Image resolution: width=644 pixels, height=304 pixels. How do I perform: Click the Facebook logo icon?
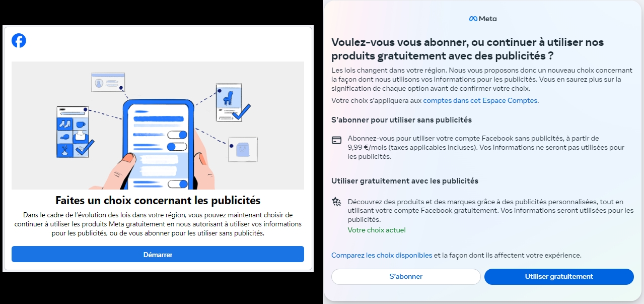[19, 41]
